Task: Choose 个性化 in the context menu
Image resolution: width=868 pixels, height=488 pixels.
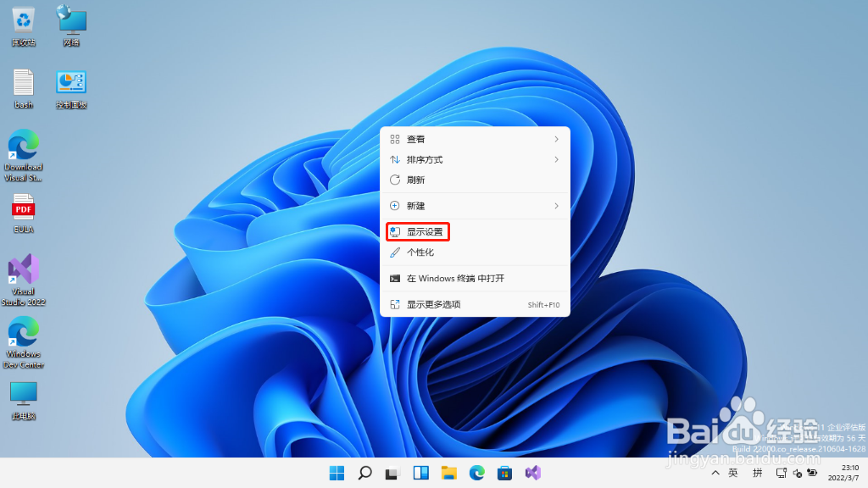Action: (475, 252)
